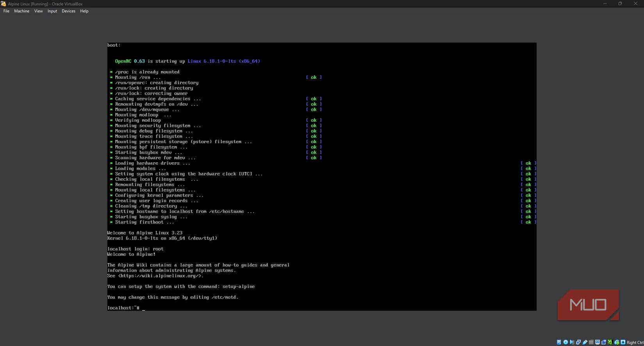This screenshot has width=644, height=346.
Task: Click the hard disk activity status icon
Action: [x=559, y=342]
